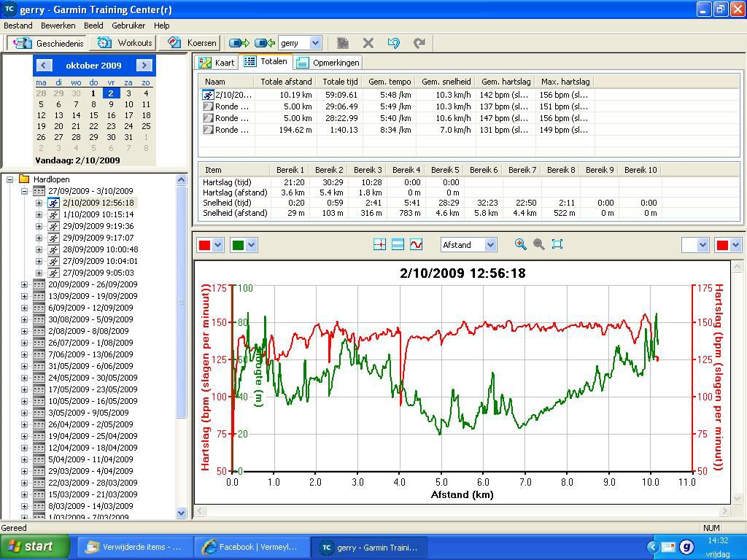Click the undo arrow icon
The image size is (747, 560).
[x=393, y=43]
